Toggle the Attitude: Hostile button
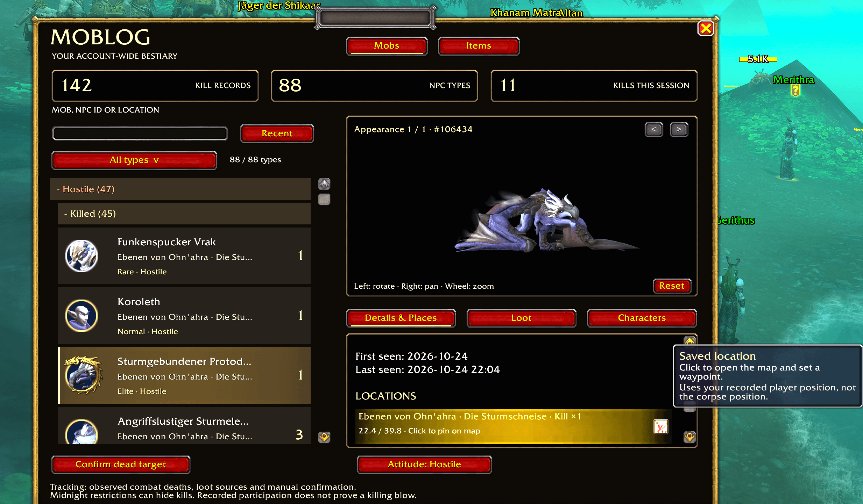The height and width of the screenshot is (504, 863). (424, 465)
